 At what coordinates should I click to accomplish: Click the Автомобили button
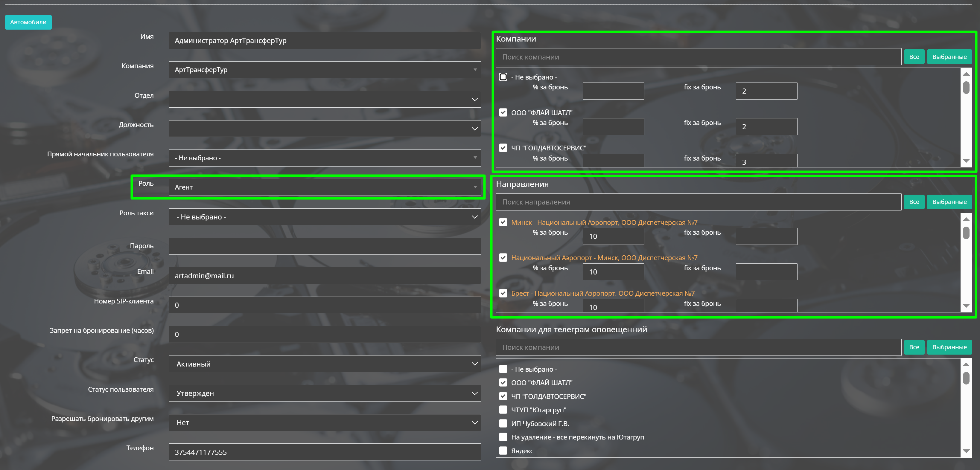28,22
